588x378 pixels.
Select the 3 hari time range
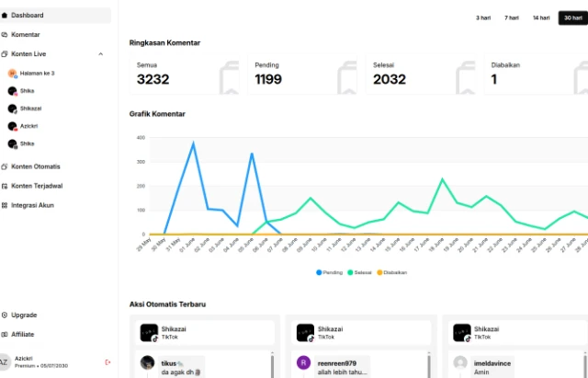[x=482, y=17]
